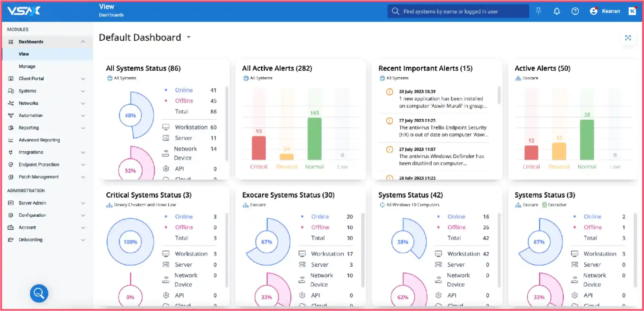Screen dimensions: 644x311
Task: Expand the Server Admin section
Action: (x=83, y=203)
